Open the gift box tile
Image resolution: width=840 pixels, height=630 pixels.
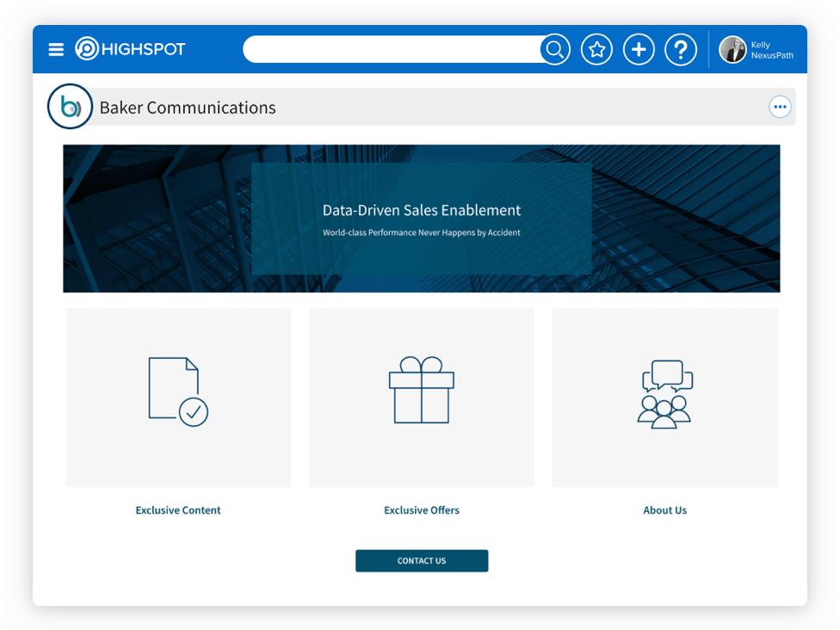(x=422, y=397)
